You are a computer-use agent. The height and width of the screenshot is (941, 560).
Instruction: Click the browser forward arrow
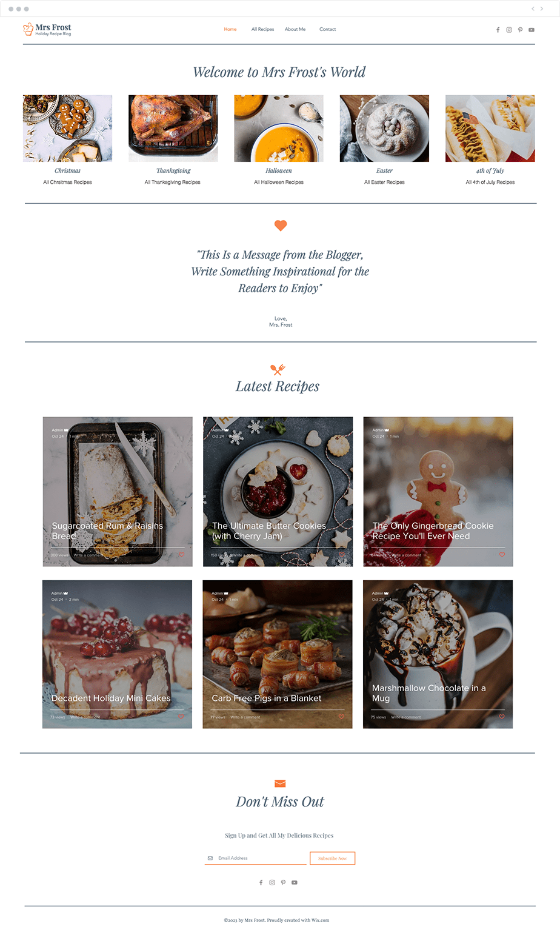542,8
